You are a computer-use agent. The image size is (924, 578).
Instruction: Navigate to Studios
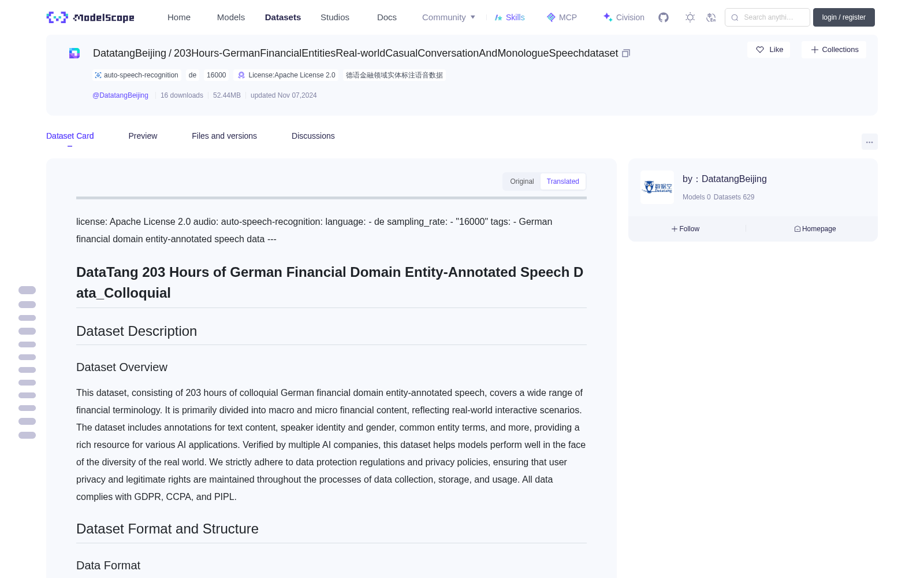335,17
